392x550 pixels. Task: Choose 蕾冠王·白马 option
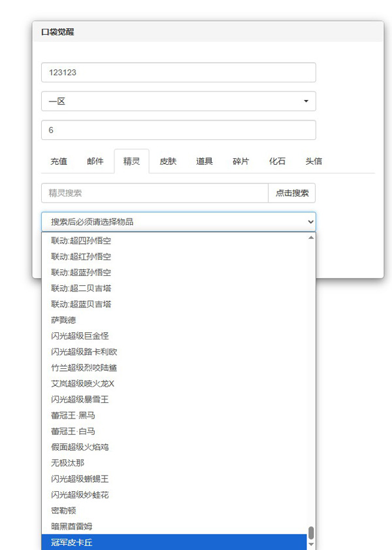(174, 431)
